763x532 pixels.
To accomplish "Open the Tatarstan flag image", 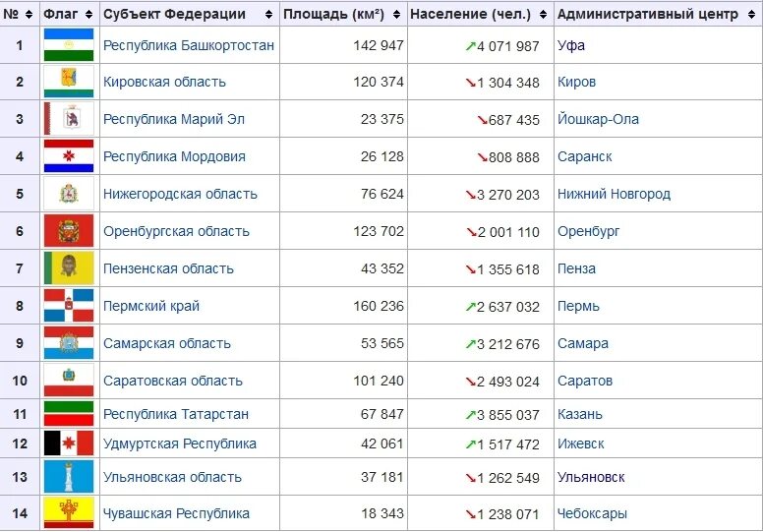I will 69,414.
